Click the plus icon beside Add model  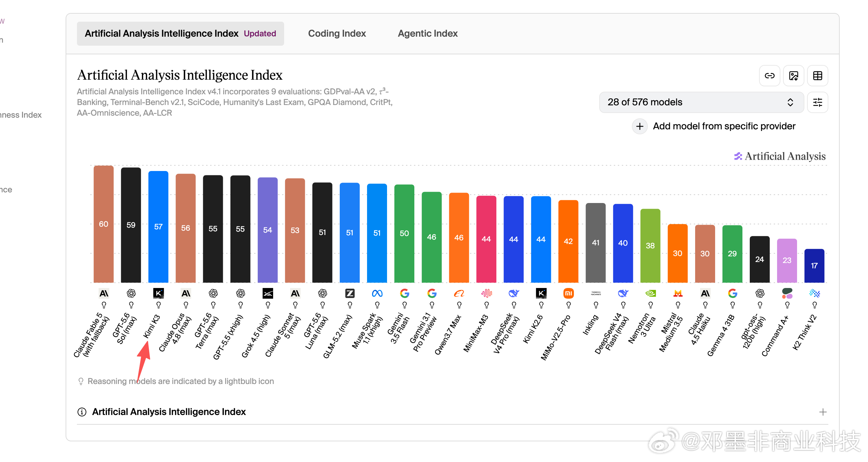pos(640,126)
